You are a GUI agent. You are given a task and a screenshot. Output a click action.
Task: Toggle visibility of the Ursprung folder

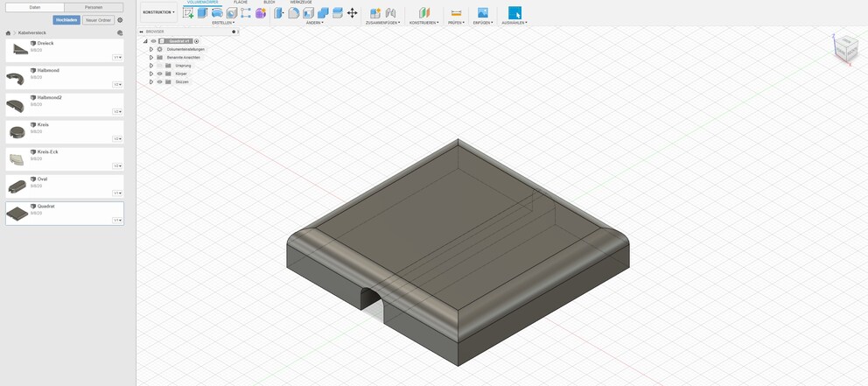point(159,66)
